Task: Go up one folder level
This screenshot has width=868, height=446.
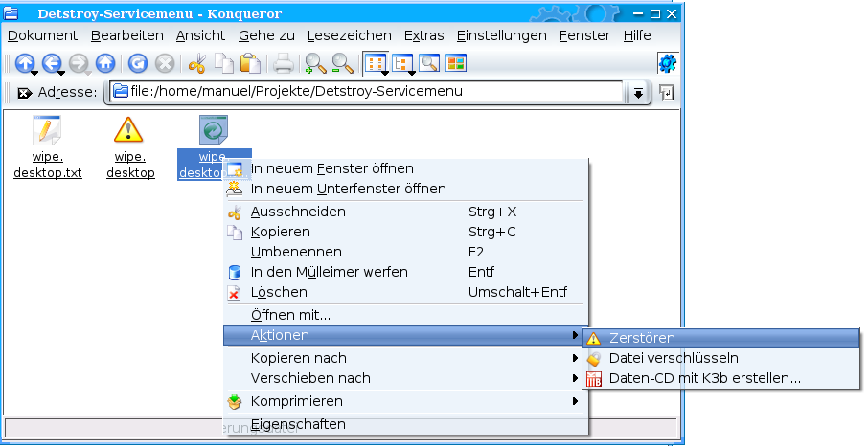Action: [24, 63]
